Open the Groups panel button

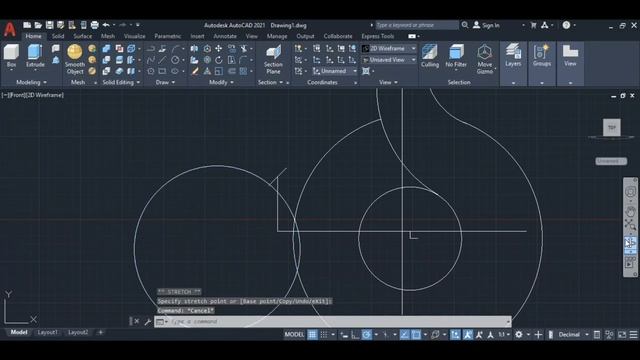pos(542,55)
